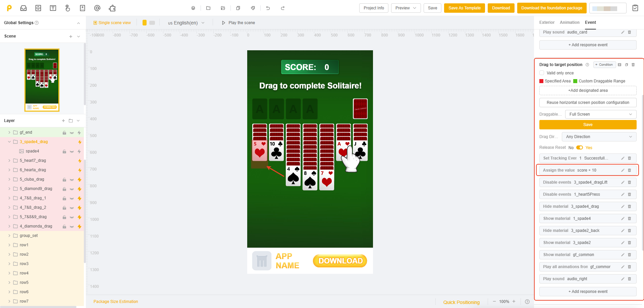Open the English(en) language dropdown
Image resolution: width=644 pixels, height=308 pixels.
coord(186,23)
